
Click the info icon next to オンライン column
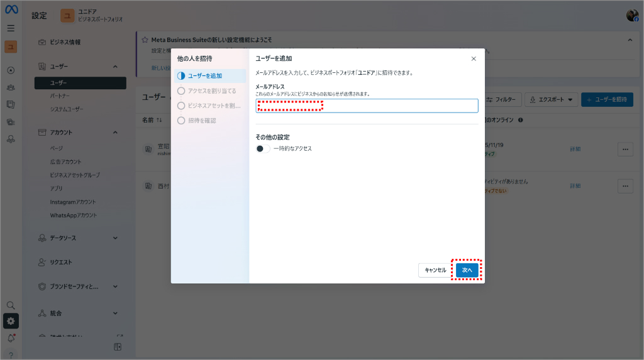click(x=520, y=120)
